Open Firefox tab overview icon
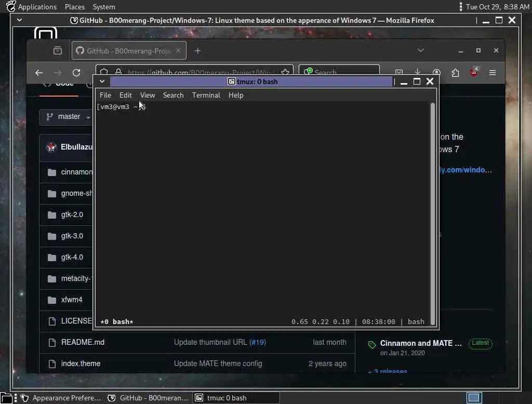This screenshot has height=404, width=532. click(x=58, y=50)
